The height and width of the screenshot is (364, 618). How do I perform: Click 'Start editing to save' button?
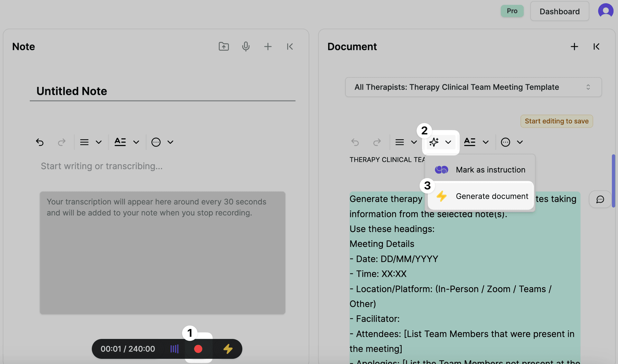point(557,121)
